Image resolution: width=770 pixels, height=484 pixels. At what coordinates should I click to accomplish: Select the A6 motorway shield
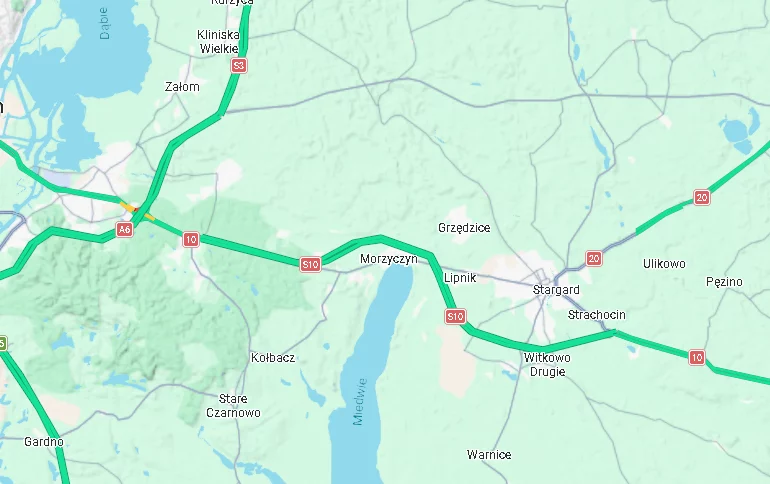coord(124,229)
